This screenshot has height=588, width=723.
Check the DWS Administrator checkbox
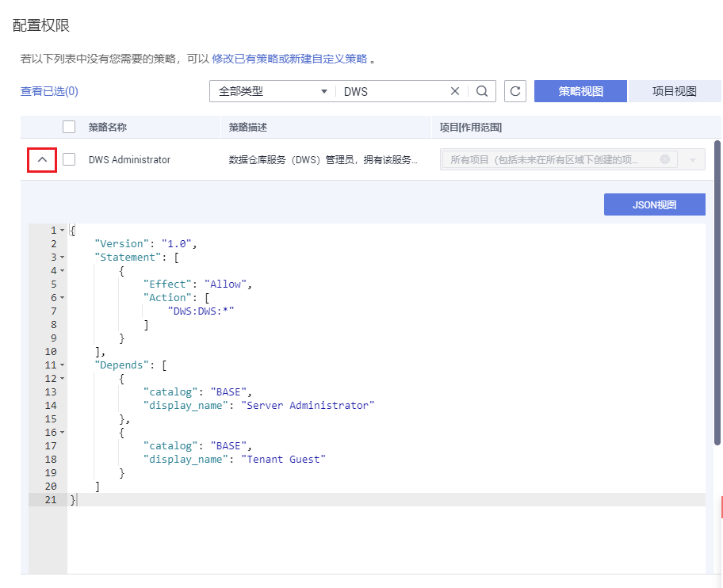[69, 159]
